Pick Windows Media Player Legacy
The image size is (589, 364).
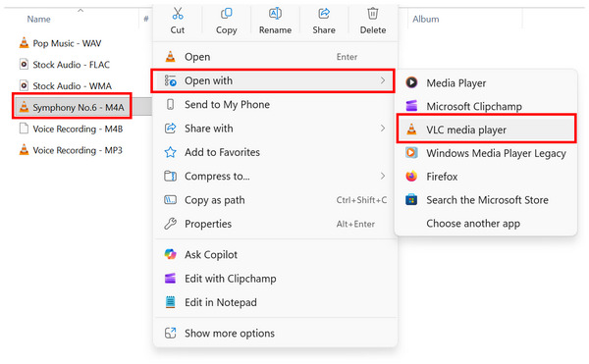pos(486,153)
